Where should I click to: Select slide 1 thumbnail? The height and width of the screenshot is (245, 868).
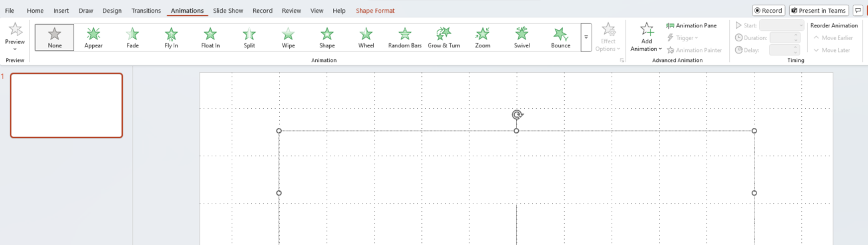tap(67, 105)
